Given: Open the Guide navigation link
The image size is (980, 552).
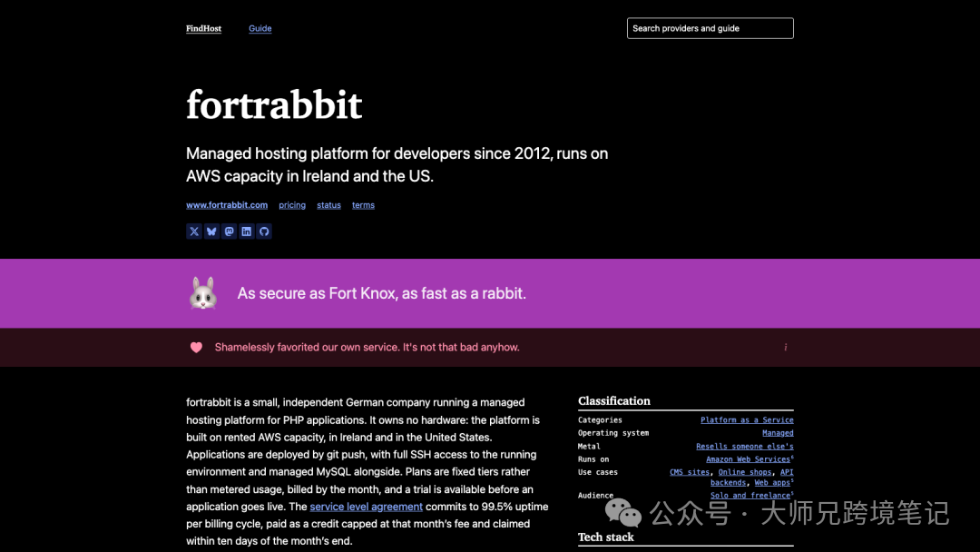Looking at the screenshot, I should click(260, 28).
